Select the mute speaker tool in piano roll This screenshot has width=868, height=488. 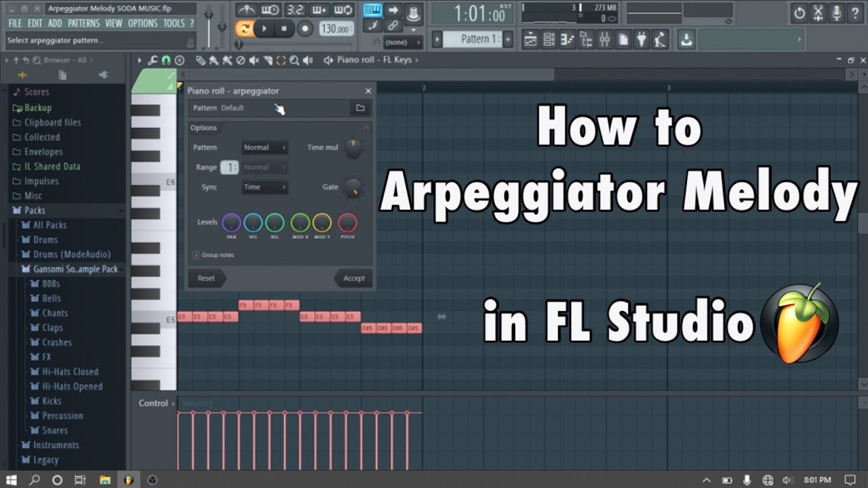coord(254,60)
